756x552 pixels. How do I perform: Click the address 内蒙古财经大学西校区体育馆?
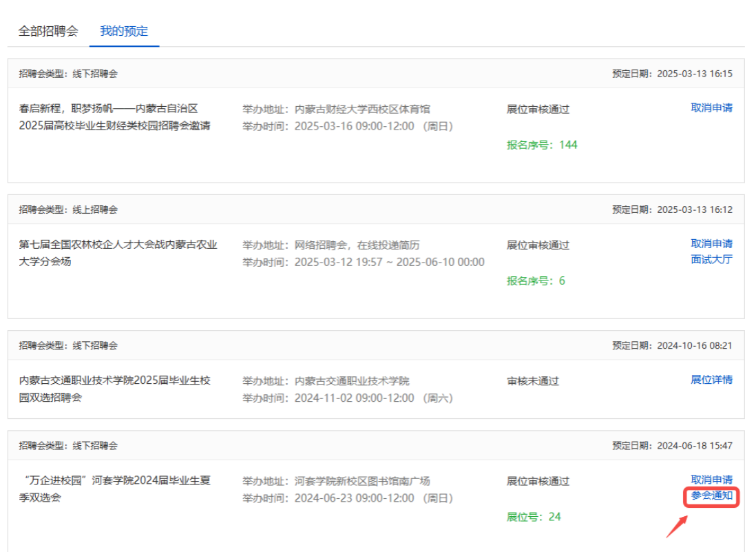click(362, 109)
